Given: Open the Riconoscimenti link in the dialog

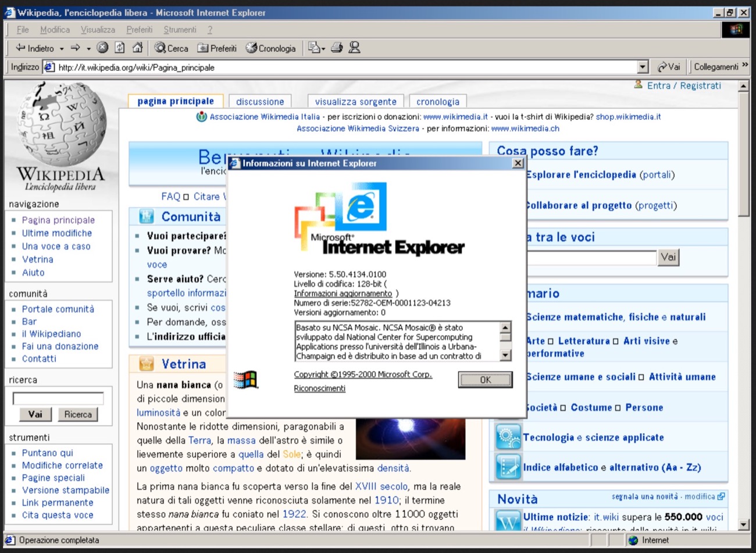Looking at the screenshot, I should [319, 388].
